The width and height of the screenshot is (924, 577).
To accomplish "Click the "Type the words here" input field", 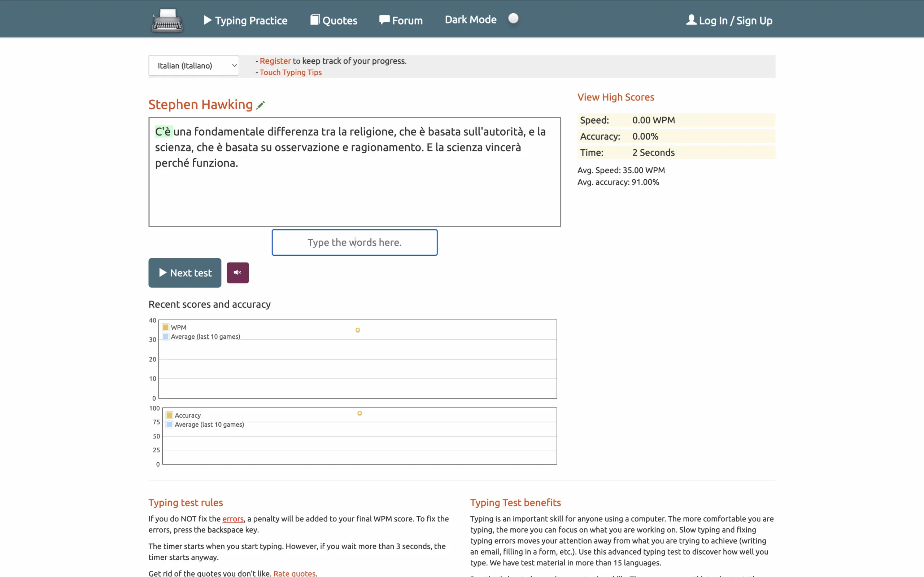I will (354, 242).
